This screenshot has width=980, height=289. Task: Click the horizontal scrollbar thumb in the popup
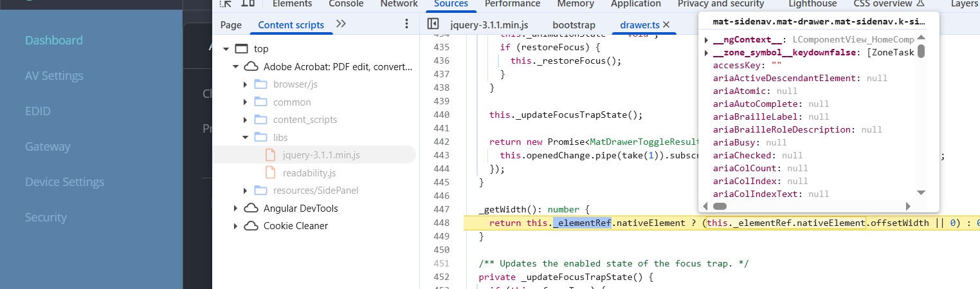coord(720,206)
